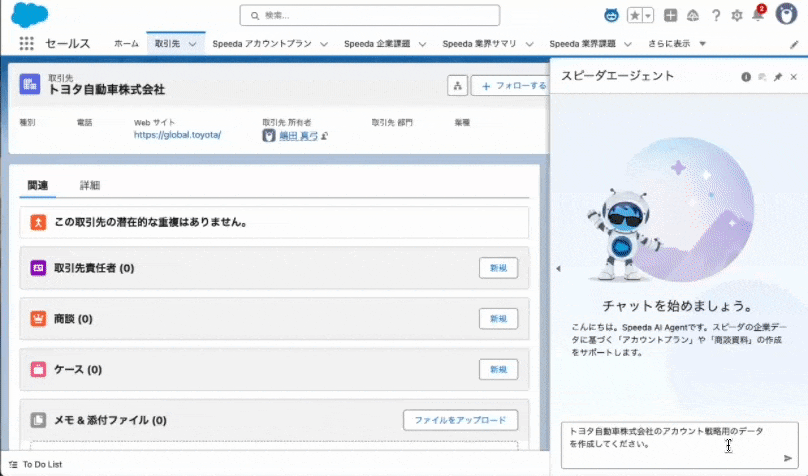Screen dimensions: 808x476
Task: View the account hierarchy icon
Action: pos(458,86)
